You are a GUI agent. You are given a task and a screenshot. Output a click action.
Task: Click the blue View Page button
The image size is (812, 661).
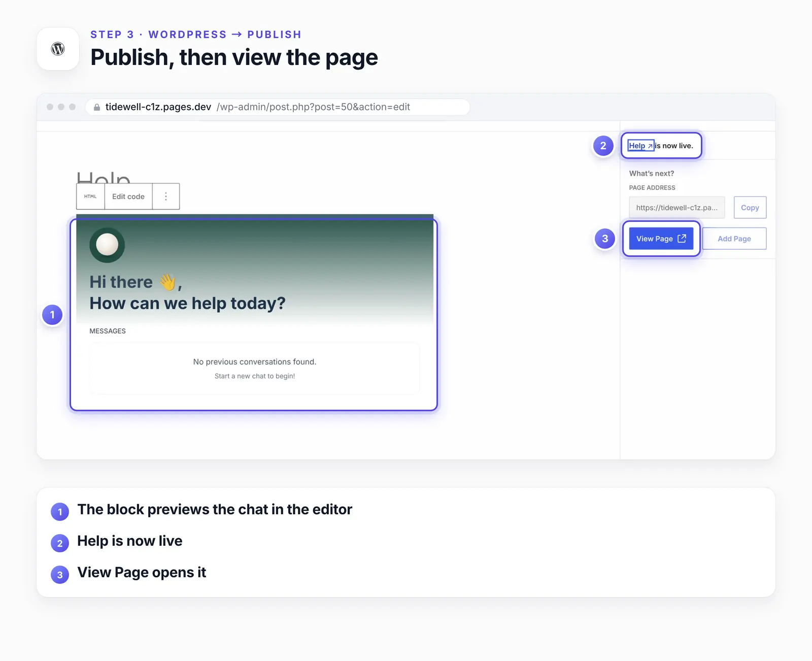661,239
